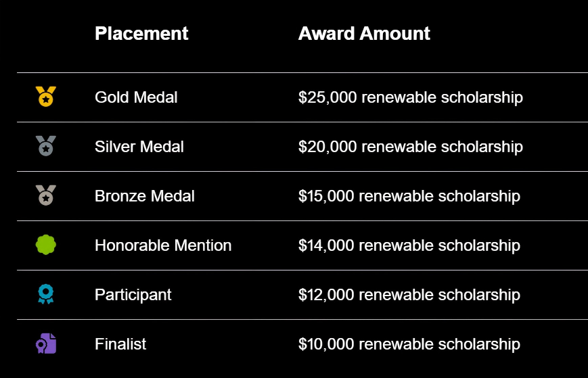588x378 pixels.
Task: Click the green Honorable Mention badge icon
Action: (x=46, y=245)
